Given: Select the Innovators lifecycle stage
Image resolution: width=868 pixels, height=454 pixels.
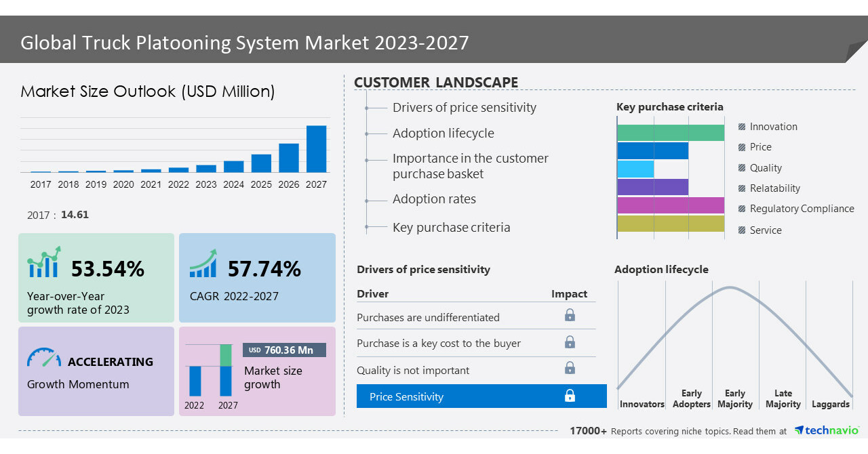Looking at the screenshot, I should click(642, 404).
